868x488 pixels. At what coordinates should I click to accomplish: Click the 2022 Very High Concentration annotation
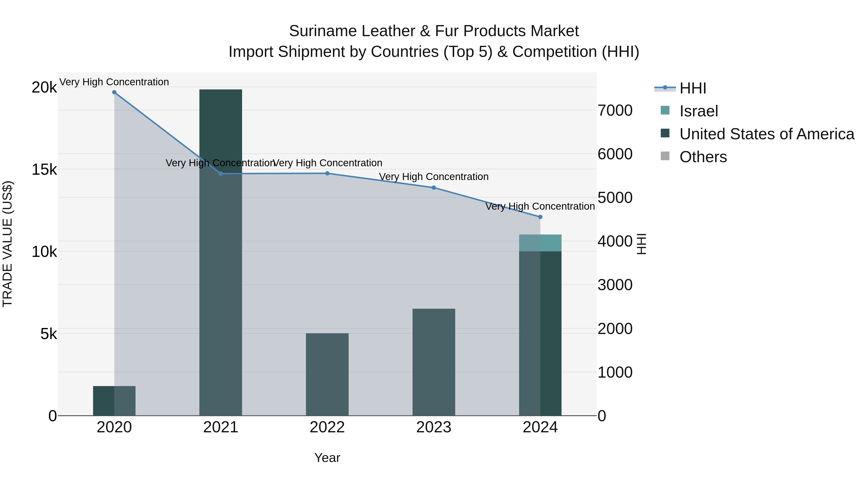click(x=327, y=163)
